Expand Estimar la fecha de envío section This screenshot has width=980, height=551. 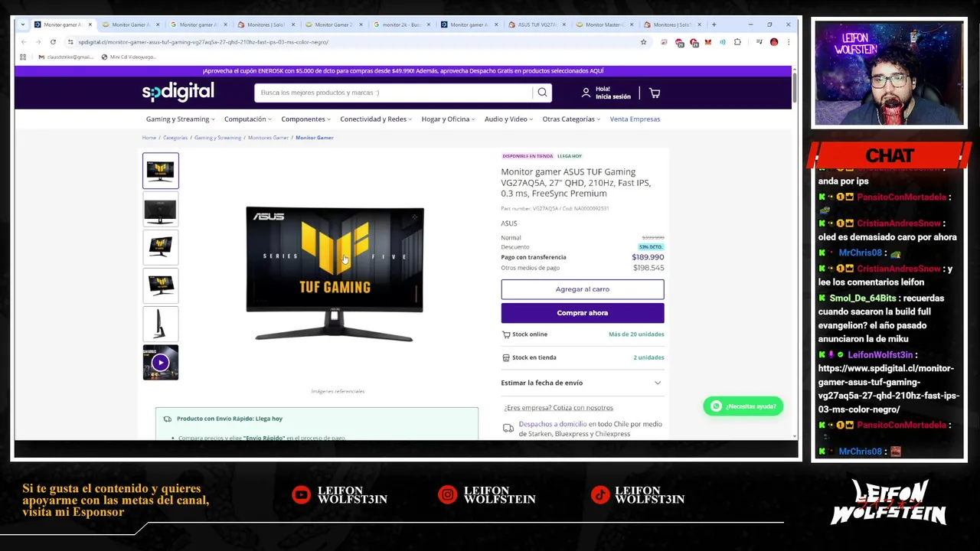click(582, 383)
